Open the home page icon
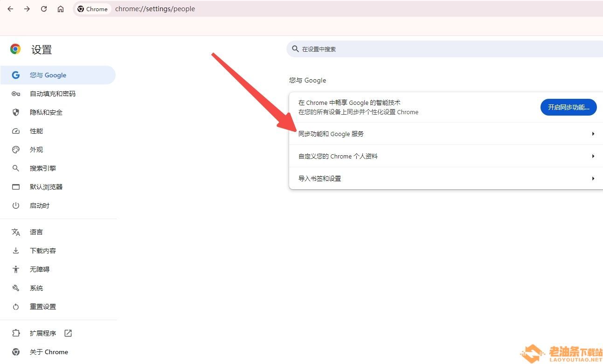 [x=61, y=9]
